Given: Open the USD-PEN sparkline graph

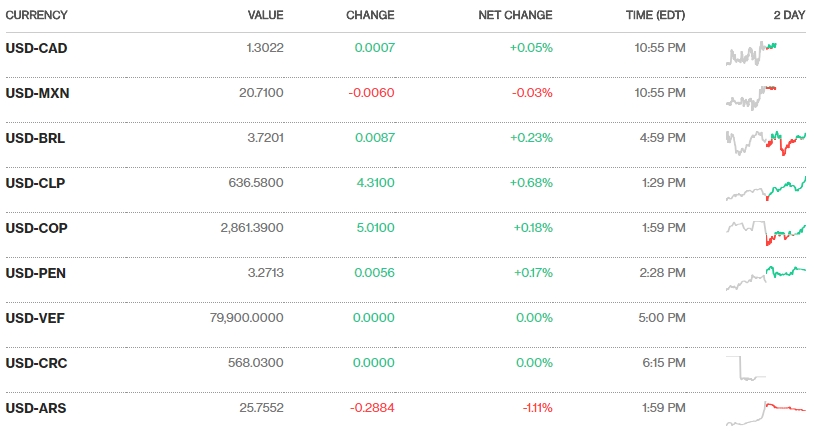Looking at the screenshot, I should tap(766, 276).
